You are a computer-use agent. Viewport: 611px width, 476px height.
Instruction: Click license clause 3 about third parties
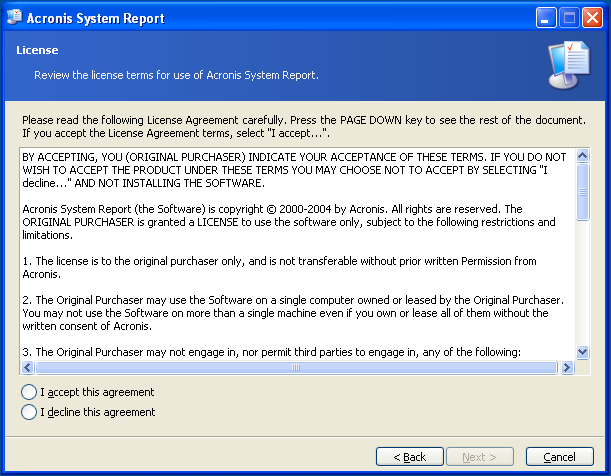pos(271,352)
